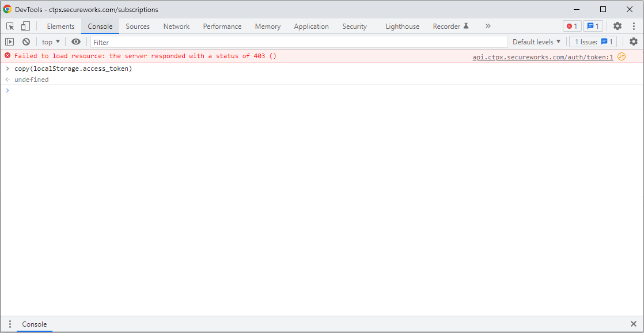
Task: Clear the console output
Action: click(x=26, y=42)
